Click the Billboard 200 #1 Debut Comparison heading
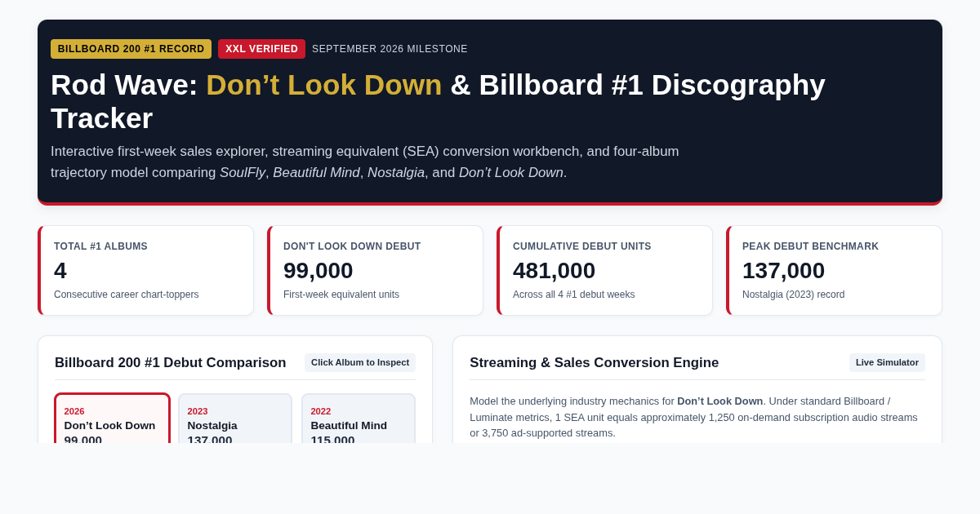980x514 pixels. pyautogui.click(x=171, y=363)
